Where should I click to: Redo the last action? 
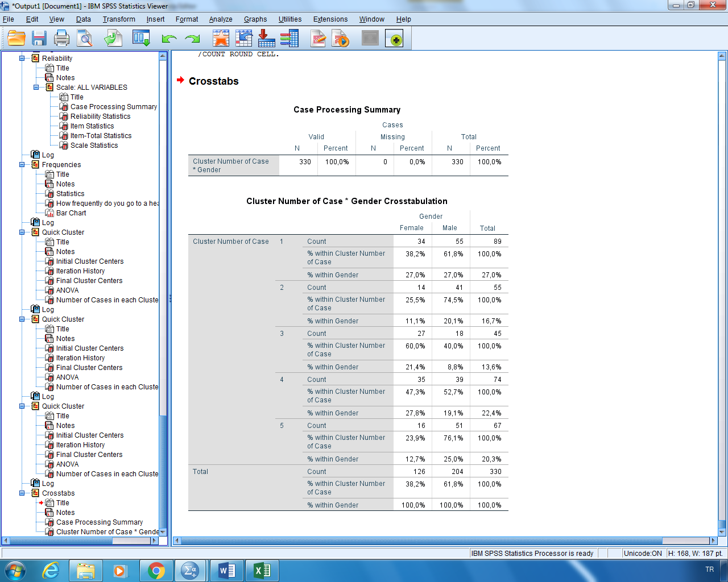(x=192, y=38)
